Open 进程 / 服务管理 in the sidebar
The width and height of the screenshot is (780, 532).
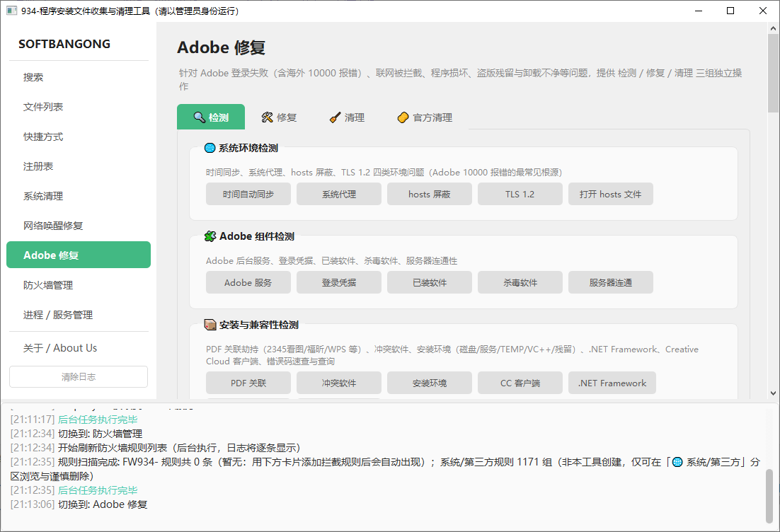79,315
